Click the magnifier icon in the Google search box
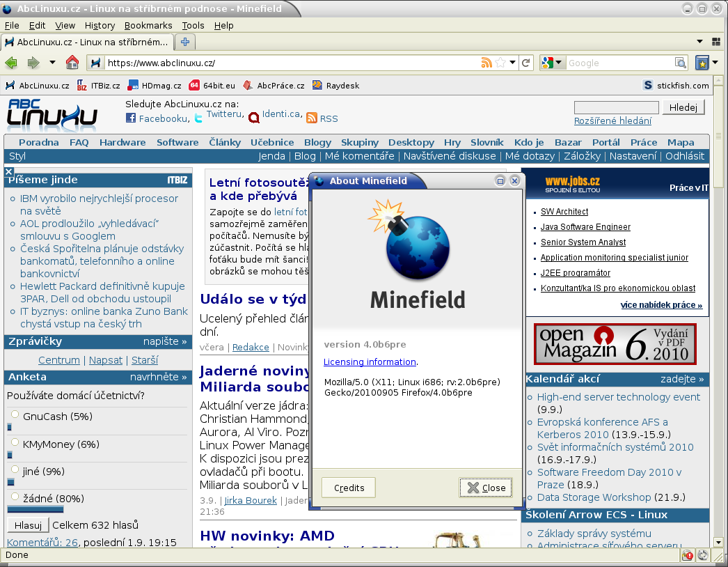 point(680,63)
